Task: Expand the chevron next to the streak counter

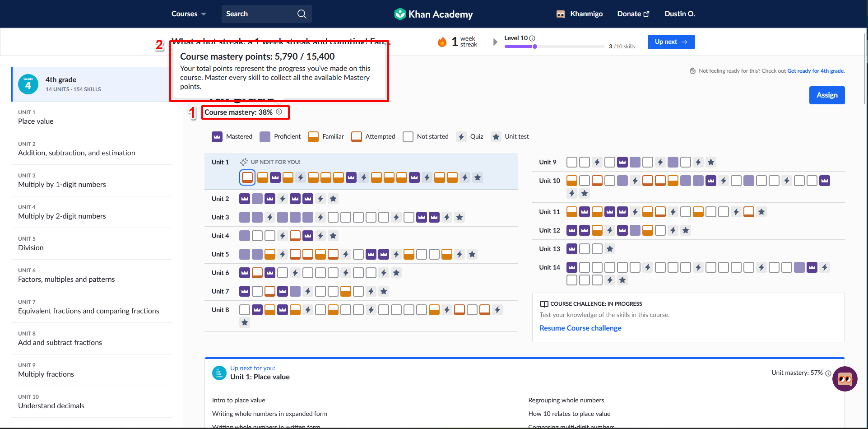Action: 494,42
